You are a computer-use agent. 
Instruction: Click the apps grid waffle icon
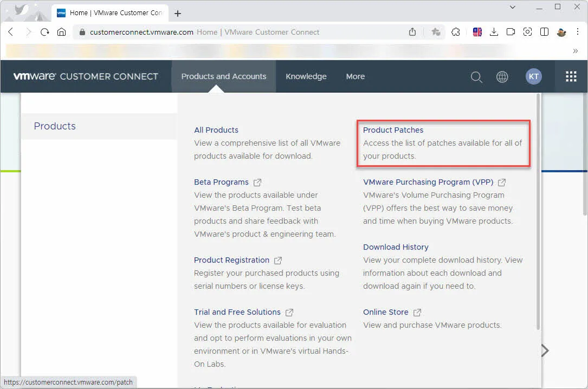coord(571,76)
